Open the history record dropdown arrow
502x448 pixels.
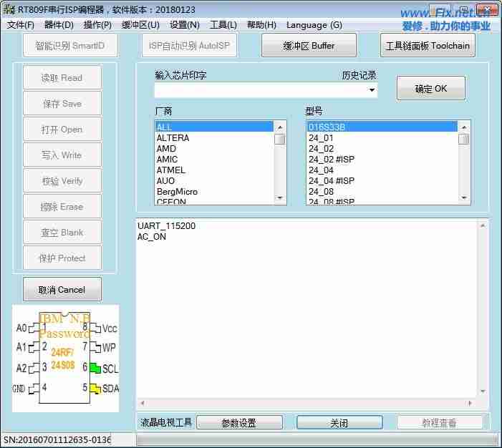pyautogui.click(x=372, y=90)
